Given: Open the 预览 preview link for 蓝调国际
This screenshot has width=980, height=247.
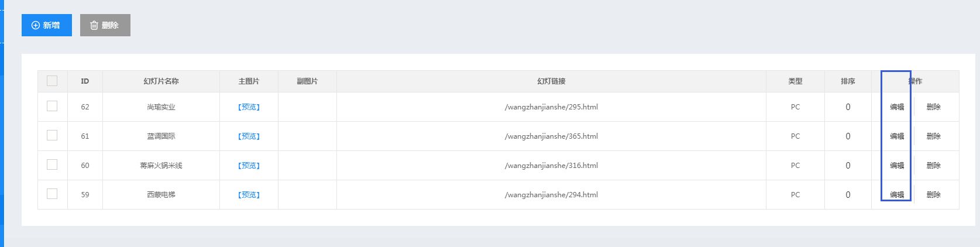Looking at the screenshot, I should coord(249,136).
